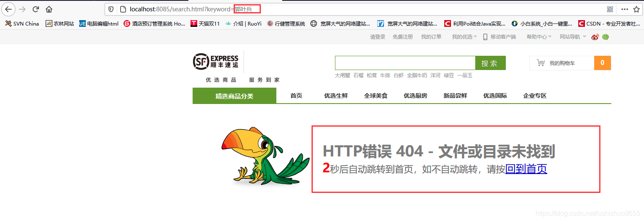644x221 pixels.
Task: Click the WeChat icon in top bar
Action: pos(605,37)
